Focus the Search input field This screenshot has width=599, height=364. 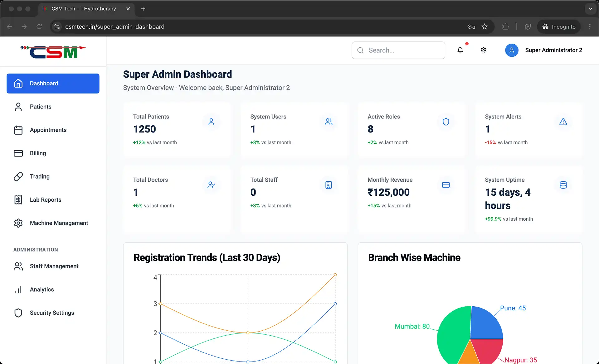pos(398,50)
